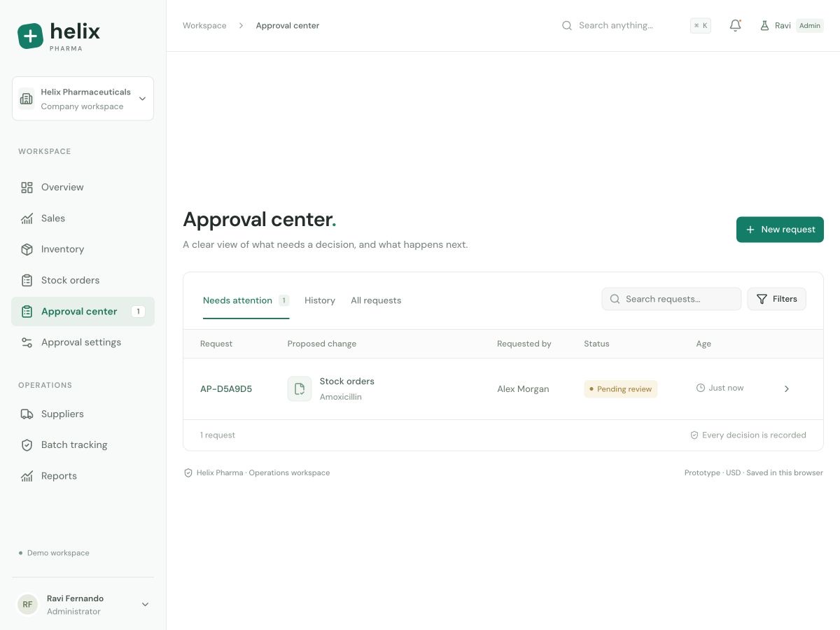Click the Request column header
The height and width of the screenshot is (630, 840).
point(216,344)
